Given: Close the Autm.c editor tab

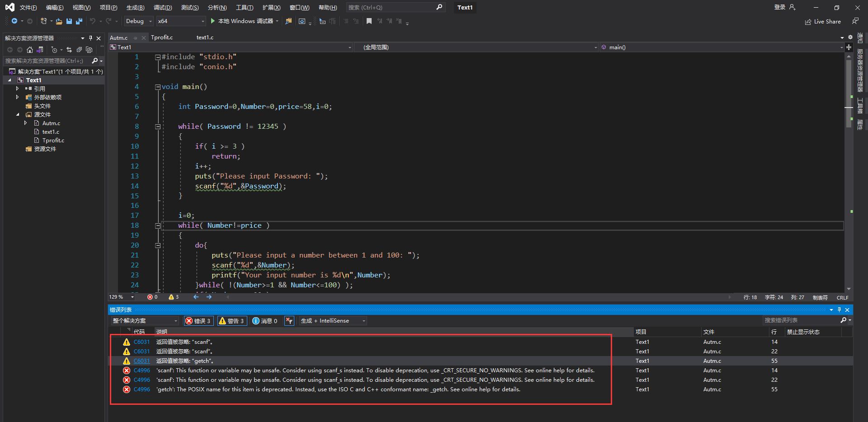Looking at the screenshot, I should [x=144, y=38].
